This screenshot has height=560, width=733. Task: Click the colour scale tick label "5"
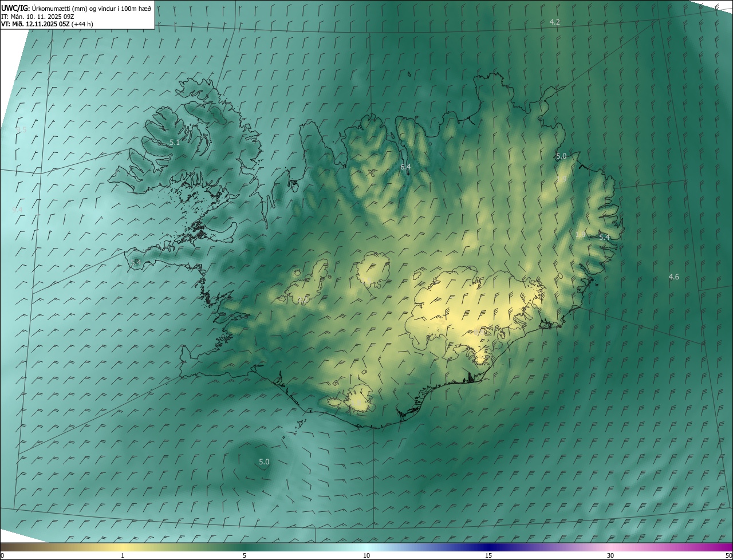245,555
